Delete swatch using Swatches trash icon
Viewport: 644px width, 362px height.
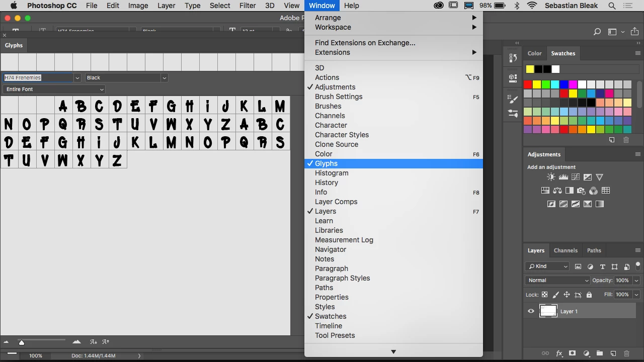coord(626,140)
